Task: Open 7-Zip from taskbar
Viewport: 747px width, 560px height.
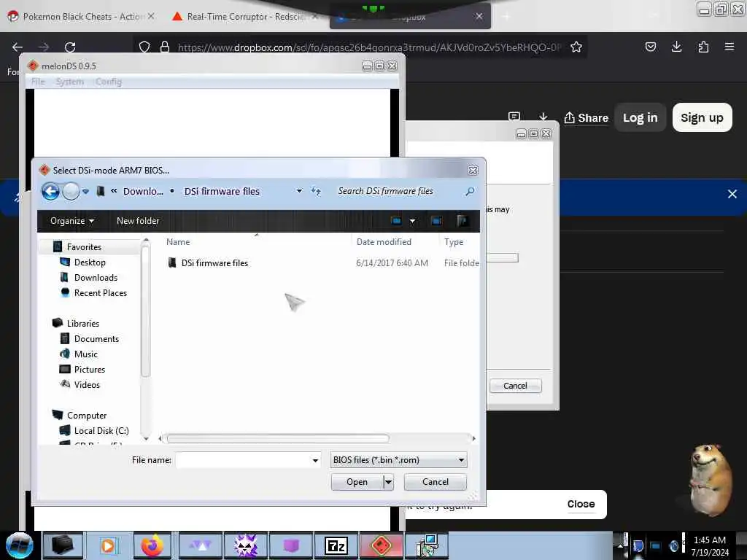Action: (x=336, y=545)
